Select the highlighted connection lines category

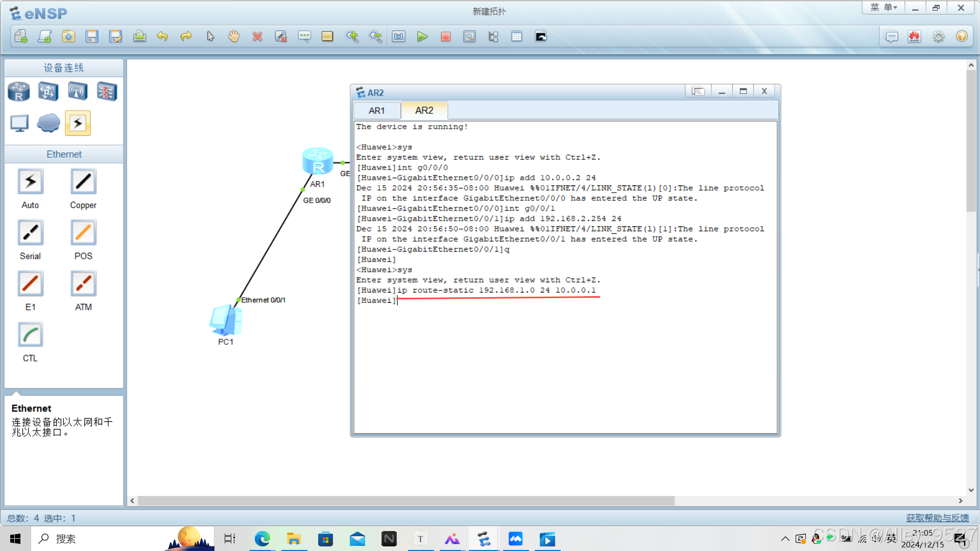78,123
